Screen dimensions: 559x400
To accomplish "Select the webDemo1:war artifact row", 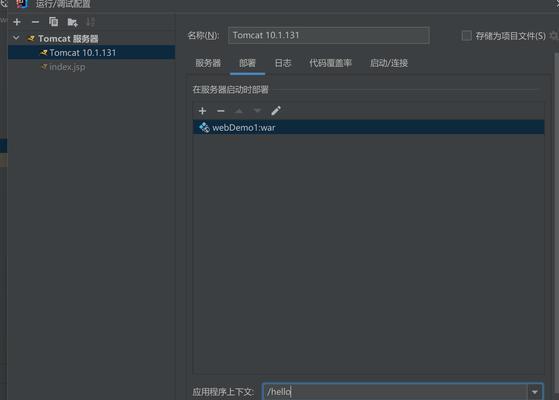I will click(x=368, y=127).
